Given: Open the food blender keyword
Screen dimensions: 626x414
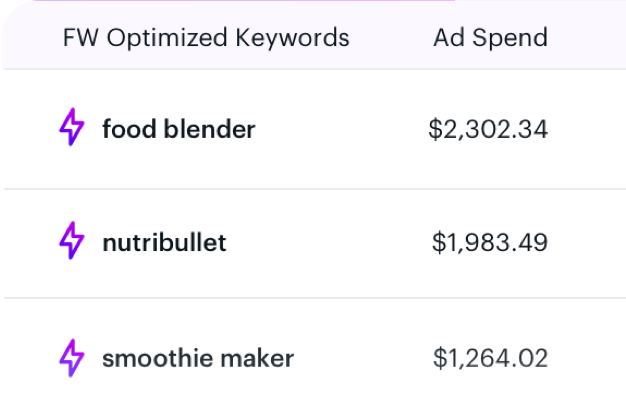Looking at the screenshot, I should click(x=179, y=129).
